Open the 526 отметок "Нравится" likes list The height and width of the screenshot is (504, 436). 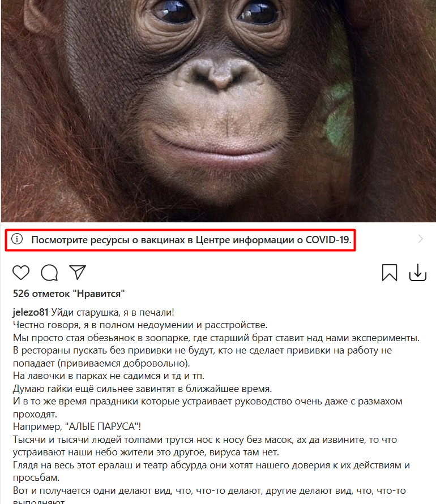tap(69, 294)
